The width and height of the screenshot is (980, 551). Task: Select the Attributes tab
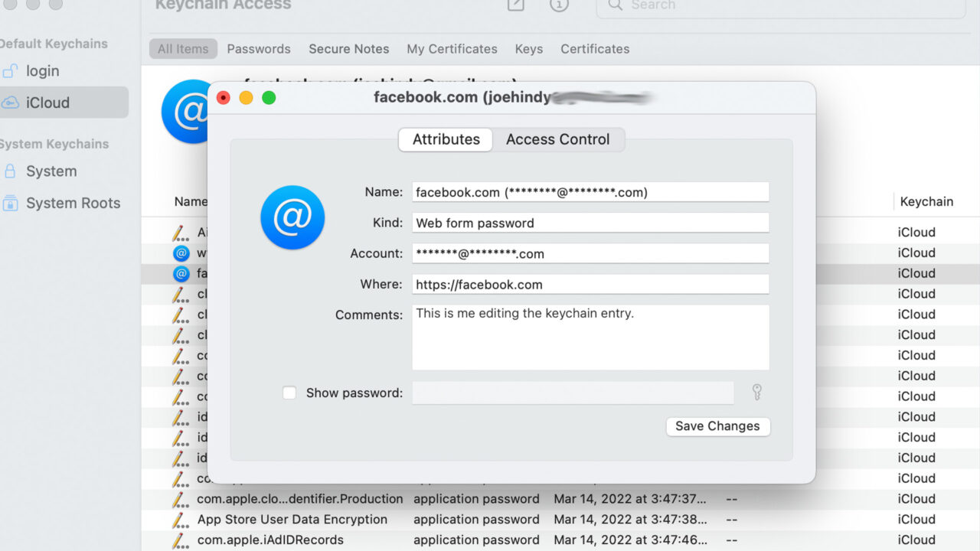(x=446, y=139)
